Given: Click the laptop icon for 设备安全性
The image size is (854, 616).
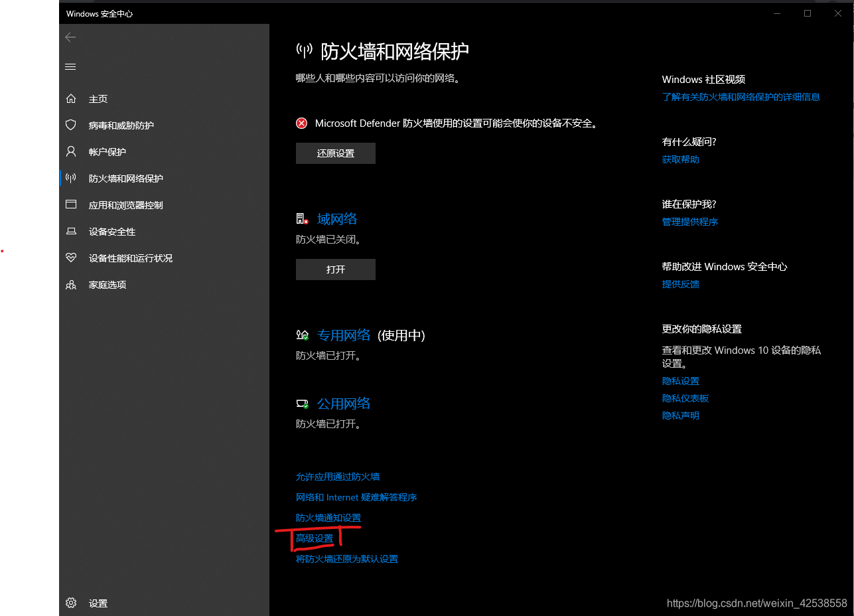Looking at the screenshot, I should pos(71,232).
